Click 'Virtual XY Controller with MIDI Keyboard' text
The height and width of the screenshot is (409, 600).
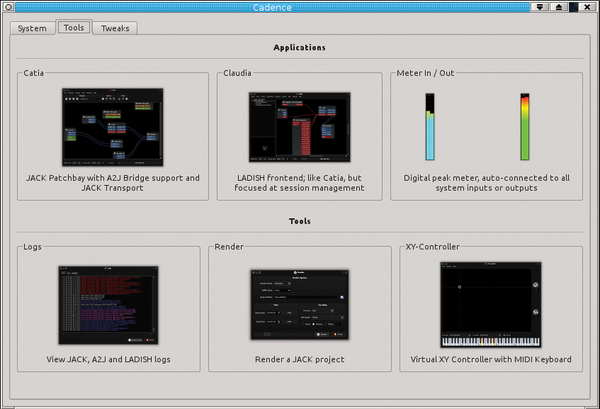click(491, 359)
